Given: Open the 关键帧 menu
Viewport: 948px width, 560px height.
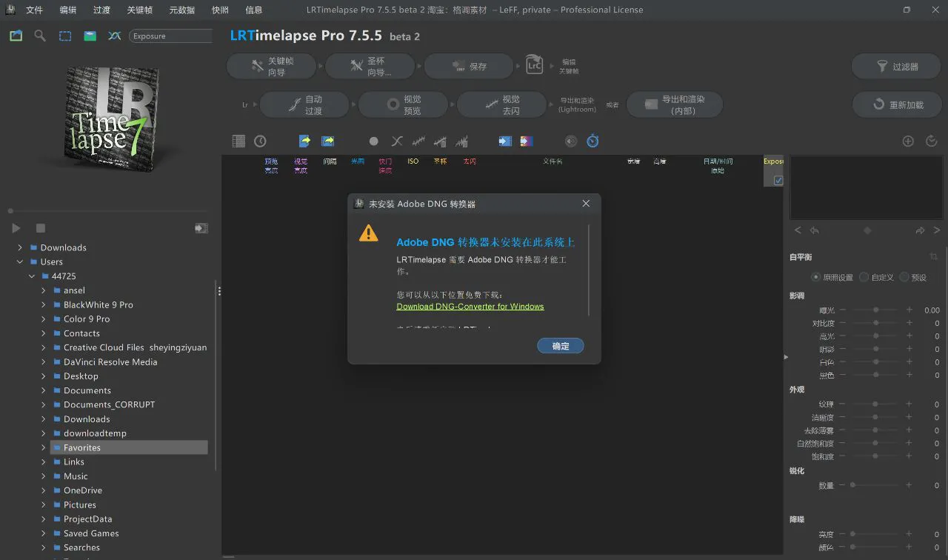Looking at the screenshot, I should tap(140, 10).
